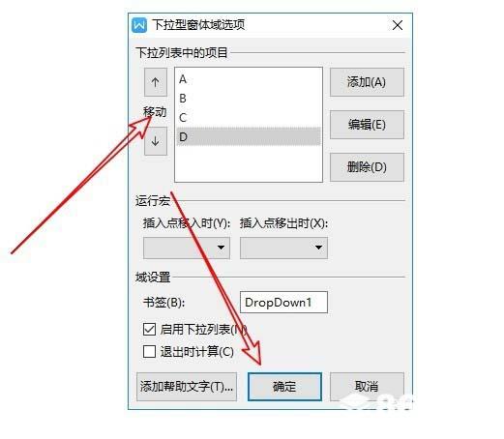The width and height of the screenshot is (504, 439).
Task: Expand 插入点移出时 macro dropdown
Action: coord(283,248)
